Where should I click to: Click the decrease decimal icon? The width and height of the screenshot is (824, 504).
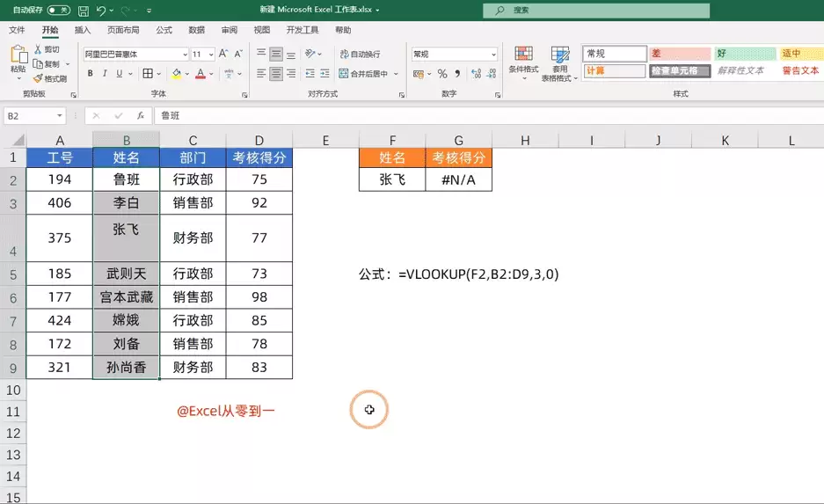(x=492, y=74)
